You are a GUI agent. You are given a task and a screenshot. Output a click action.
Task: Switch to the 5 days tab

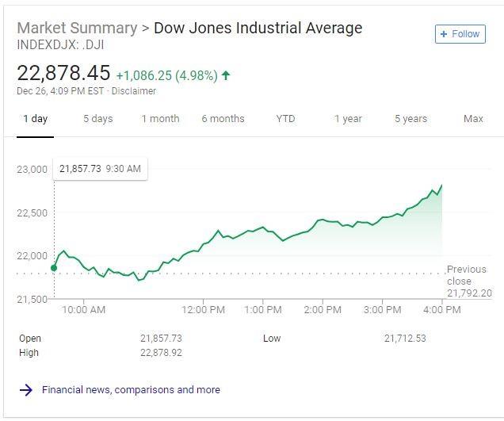pyautogui.click(x=97, y=119)
